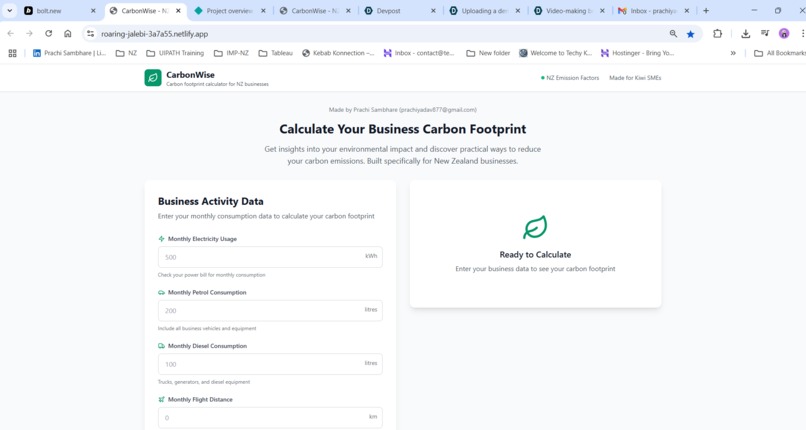Open the Welcome to Techy K bookmark
Image resolution: width=806 pixels, height=430 pixels.
point(556,53)
